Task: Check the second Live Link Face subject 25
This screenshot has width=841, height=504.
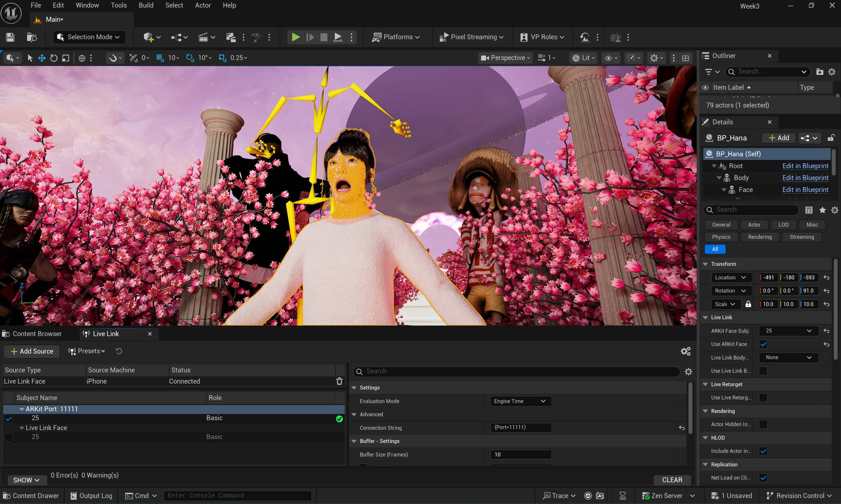Action: point(9,437)
